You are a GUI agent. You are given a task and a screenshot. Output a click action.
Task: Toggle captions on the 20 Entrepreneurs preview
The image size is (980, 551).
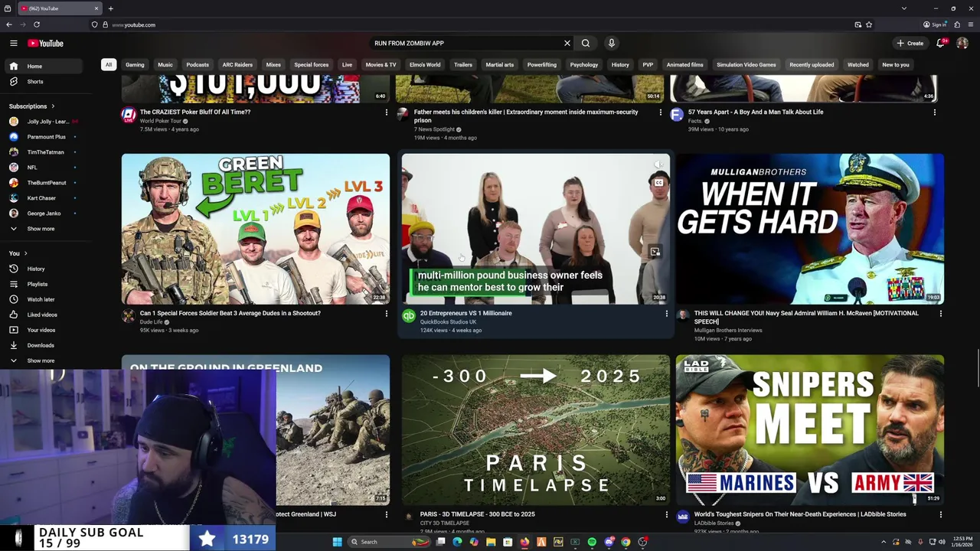point(658,182)
